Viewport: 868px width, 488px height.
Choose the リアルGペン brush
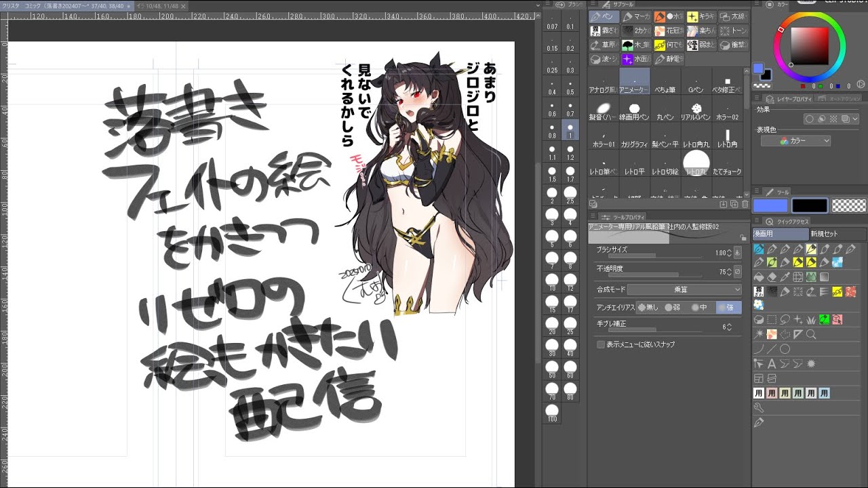click(x=696, y=108)
